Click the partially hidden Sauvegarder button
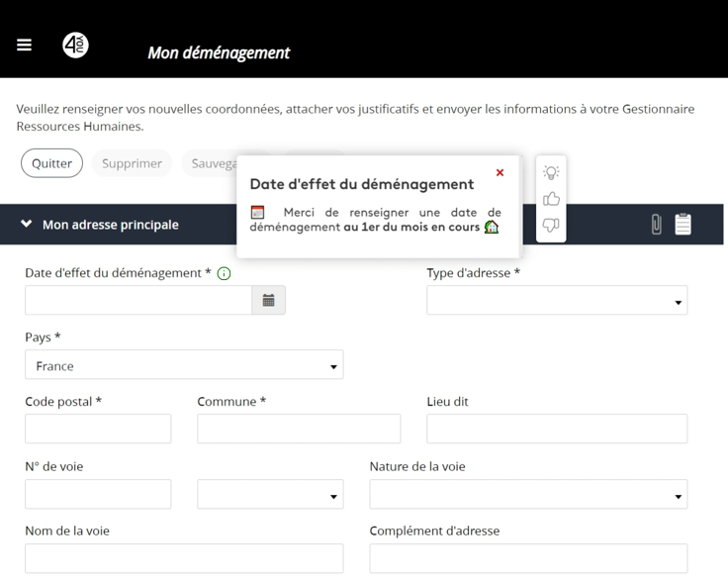The height and width of the screenshot is (582, 728). [211, 163]
